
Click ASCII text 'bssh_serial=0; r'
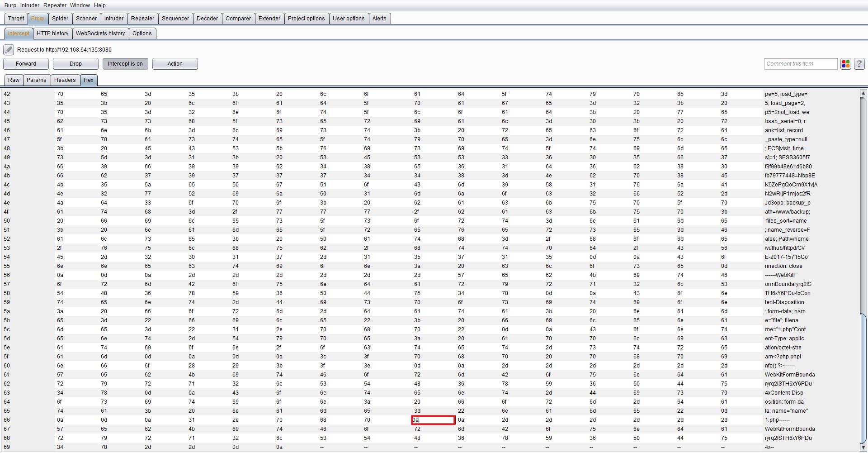(785, 121)
